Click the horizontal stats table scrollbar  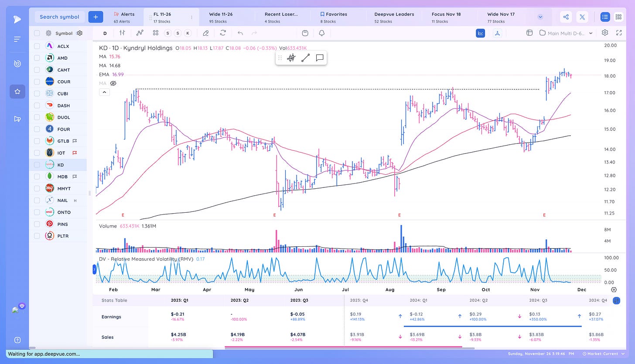coord(349,347)
